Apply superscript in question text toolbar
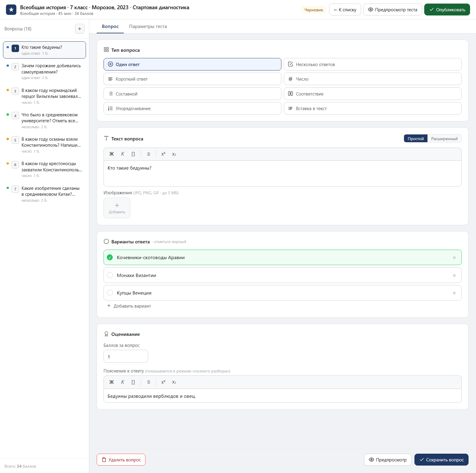Screen dimensions: 476x473 click(x=163, y=154)
